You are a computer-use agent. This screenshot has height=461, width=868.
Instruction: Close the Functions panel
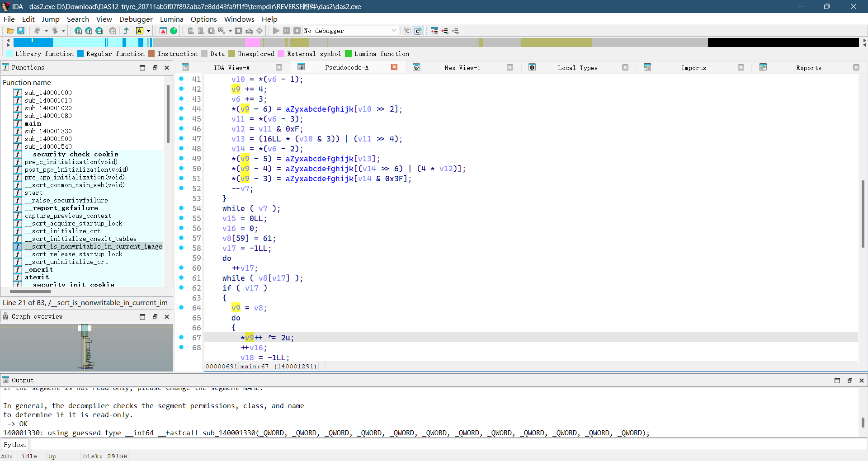pos(167,67)
